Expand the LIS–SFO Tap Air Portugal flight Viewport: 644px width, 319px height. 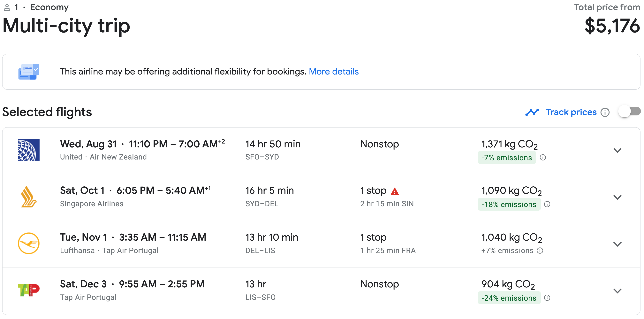(x=617, y=291)
